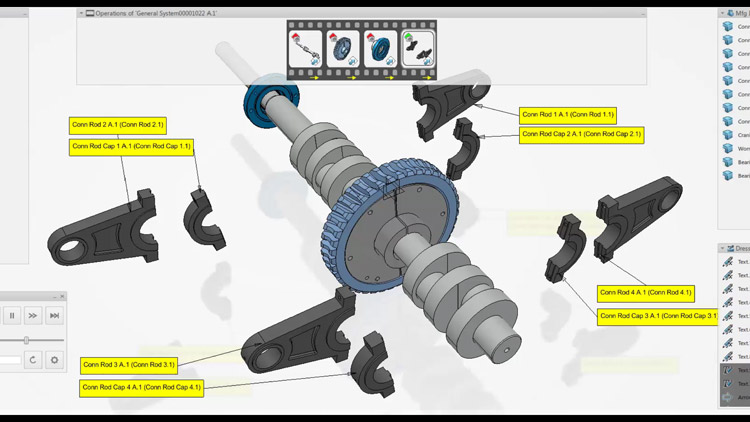Select fourth operation thumbnail with green arrow

pos(418,49)
